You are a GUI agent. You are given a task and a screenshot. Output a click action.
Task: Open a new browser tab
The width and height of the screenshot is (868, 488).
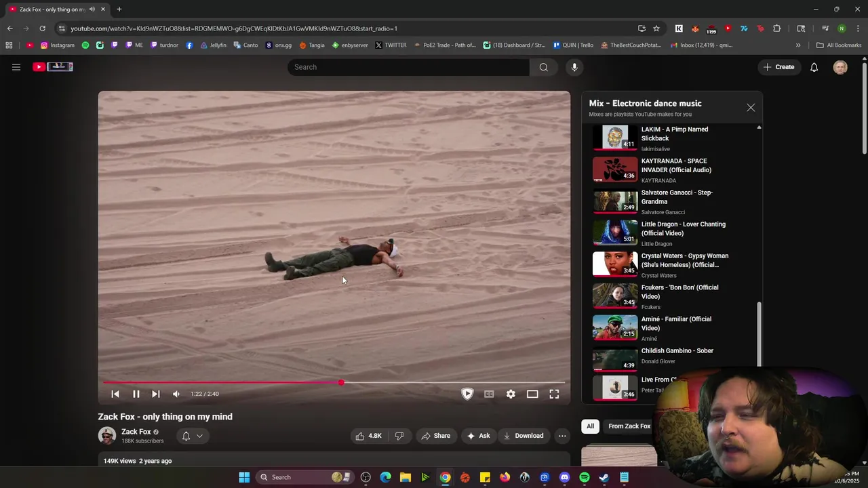point(119,9)
